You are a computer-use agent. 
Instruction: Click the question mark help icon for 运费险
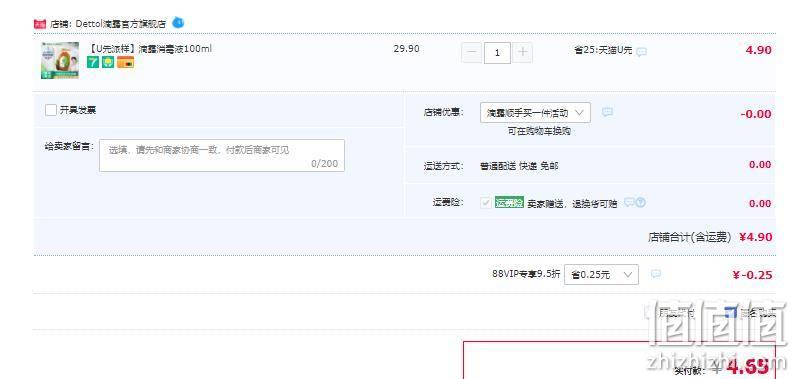641,202
